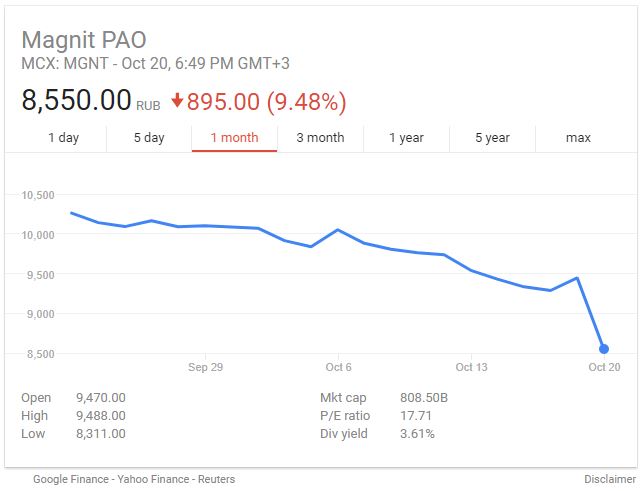The image size is (644, 491).
Task: Open the 3 month chart range
Action: point(320,138)
